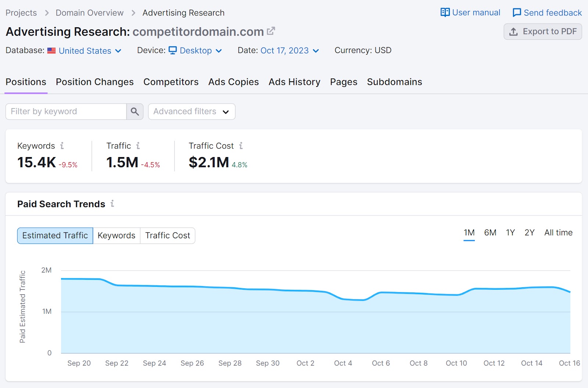Click the info icon beside Traffic Cost
This screenshot has width=588, height=388.
pyautogui.click(x=241, y=146)
